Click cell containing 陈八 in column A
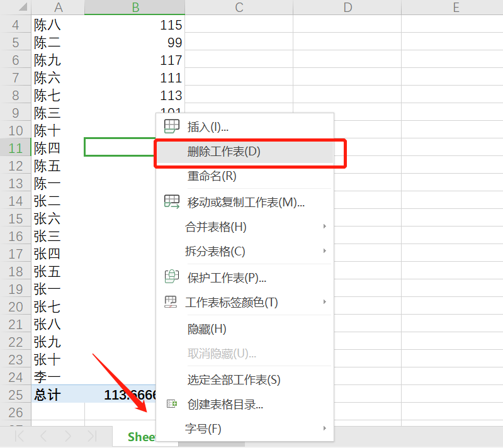This screenshot has height=448, width=503. pos(58,25)
